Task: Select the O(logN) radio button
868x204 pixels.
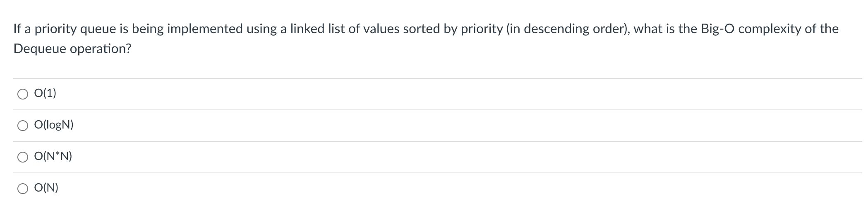Action: tap(23, 126)
